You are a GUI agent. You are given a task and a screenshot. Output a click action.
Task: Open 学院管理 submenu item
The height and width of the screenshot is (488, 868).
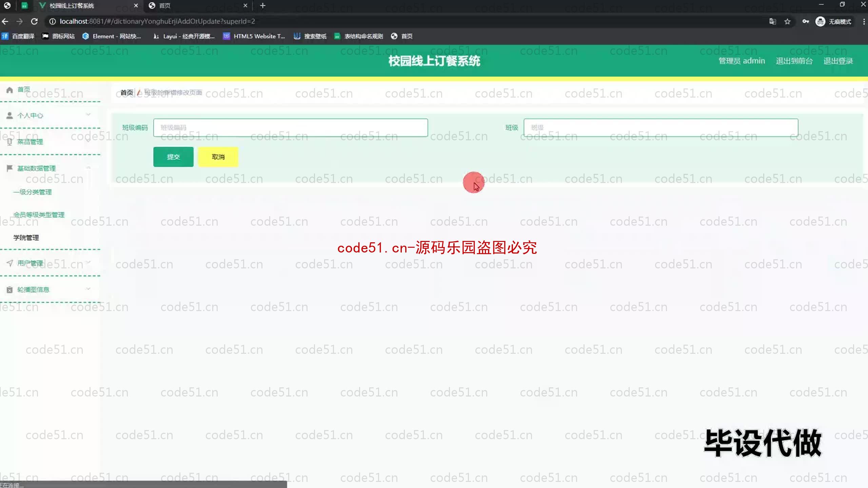tap(26, 238)
